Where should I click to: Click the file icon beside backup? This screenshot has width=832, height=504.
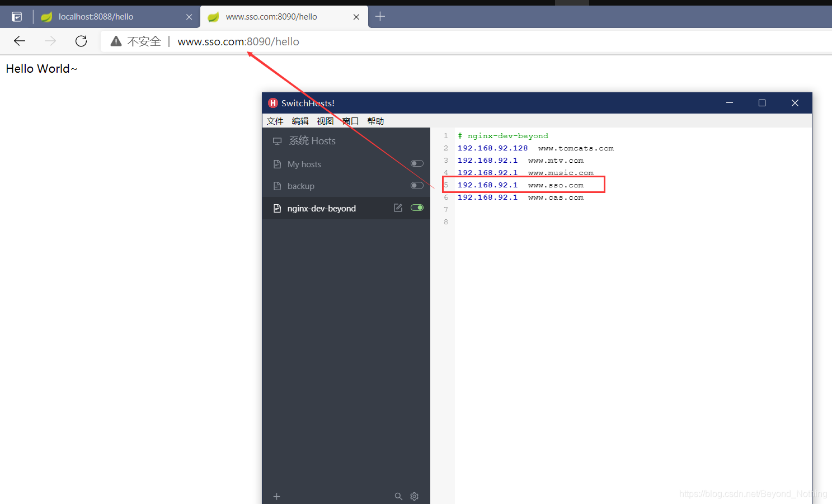(277, 186)
